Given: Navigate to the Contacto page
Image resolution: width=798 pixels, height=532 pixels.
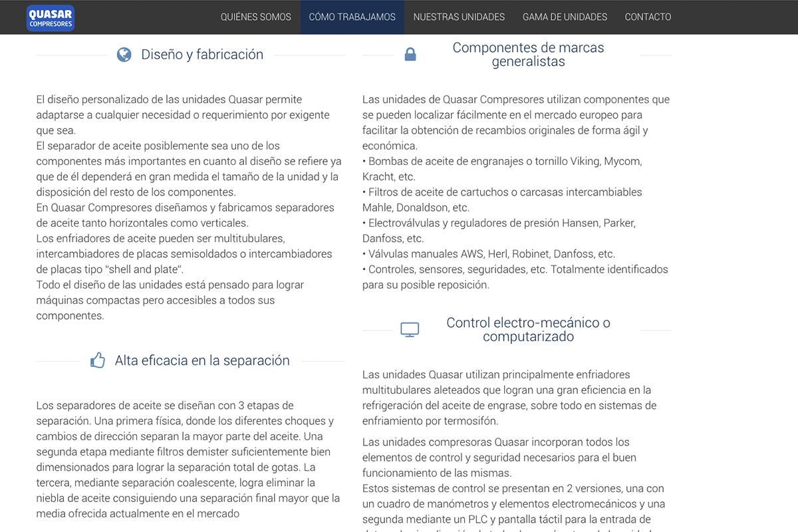Looking at the screenshot, I should [x=648, y=17].
